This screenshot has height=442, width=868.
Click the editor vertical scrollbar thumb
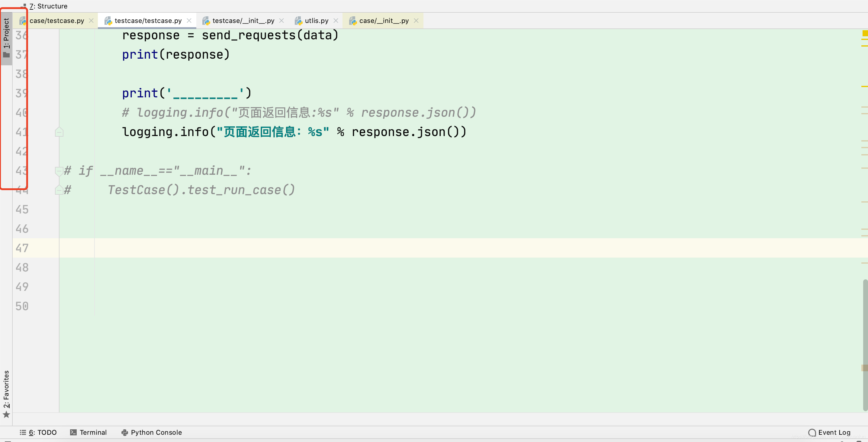click(865, 345)
